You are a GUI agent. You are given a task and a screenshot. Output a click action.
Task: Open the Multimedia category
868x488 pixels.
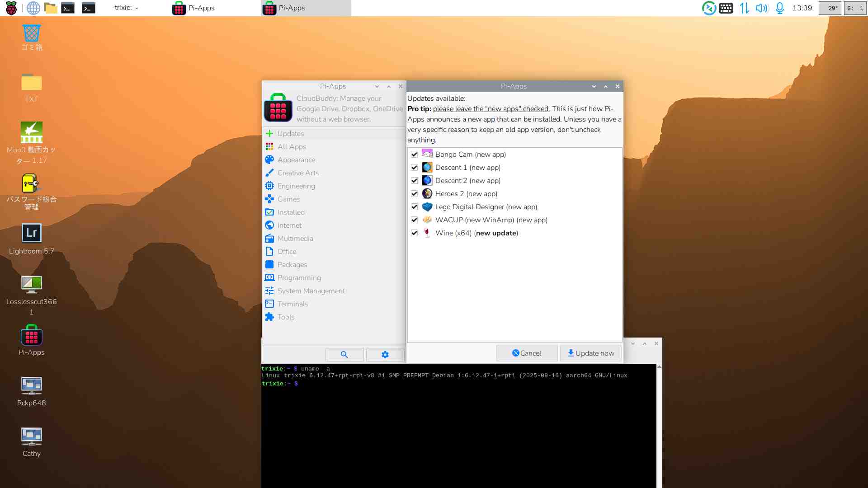295,239
